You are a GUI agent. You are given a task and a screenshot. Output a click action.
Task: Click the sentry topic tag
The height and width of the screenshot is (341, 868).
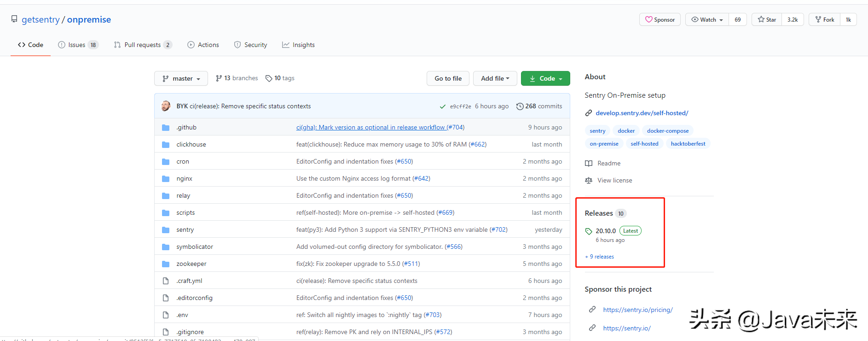597,131
